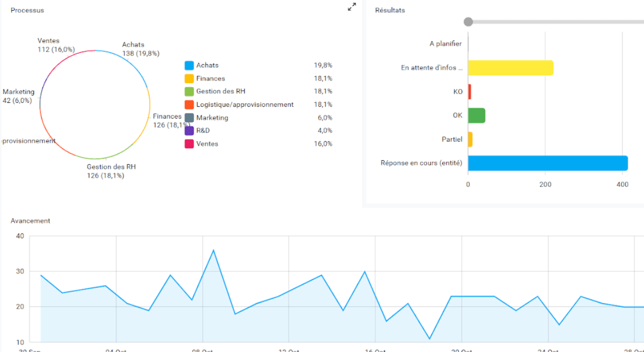Select the green OK bar

[476, 115]
